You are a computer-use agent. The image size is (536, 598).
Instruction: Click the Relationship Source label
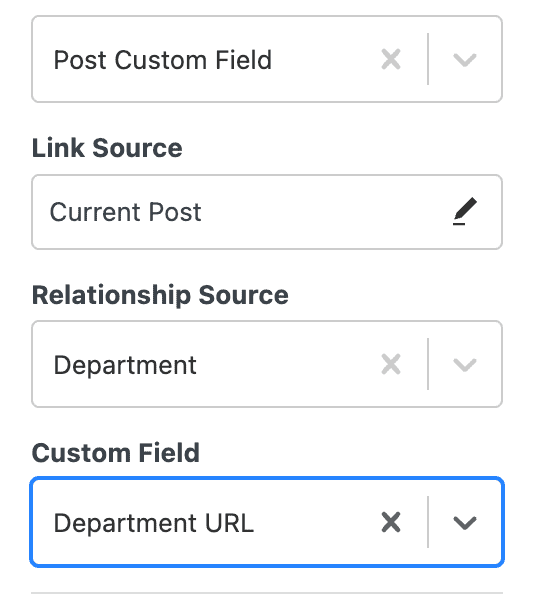[160, 295]
